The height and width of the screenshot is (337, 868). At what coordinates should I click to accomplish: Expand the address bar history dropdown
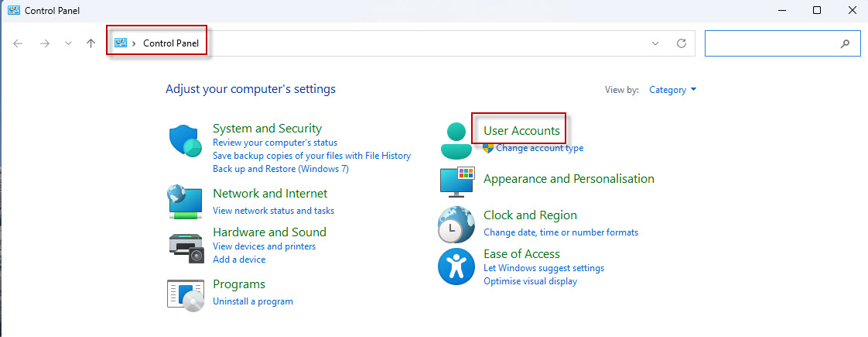click(x=655, y=43)
